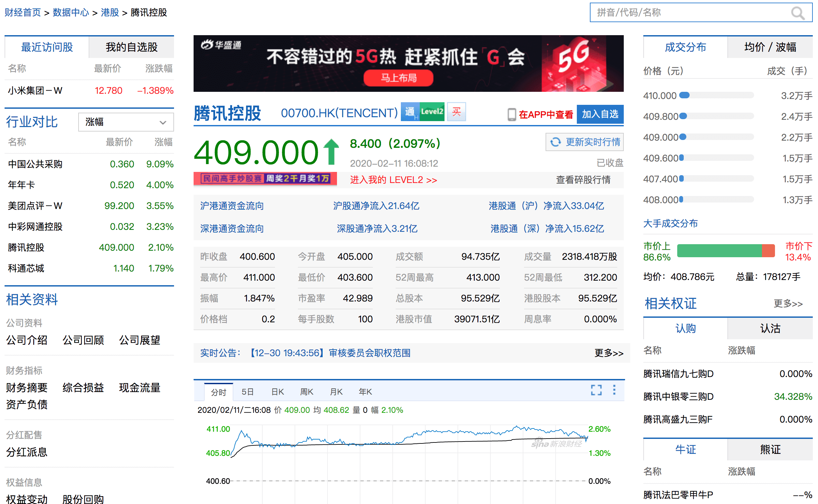Expand related warrants with 更多>>

pos(788,304)
